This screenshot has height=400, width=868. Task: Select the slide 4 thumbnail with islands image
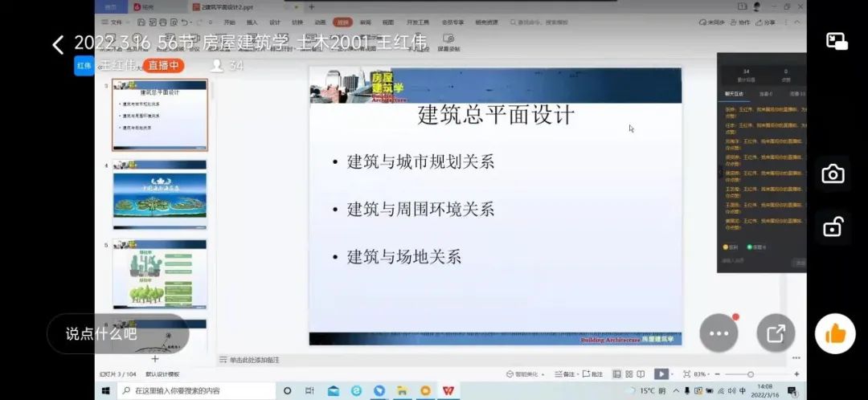pos(159,194)
